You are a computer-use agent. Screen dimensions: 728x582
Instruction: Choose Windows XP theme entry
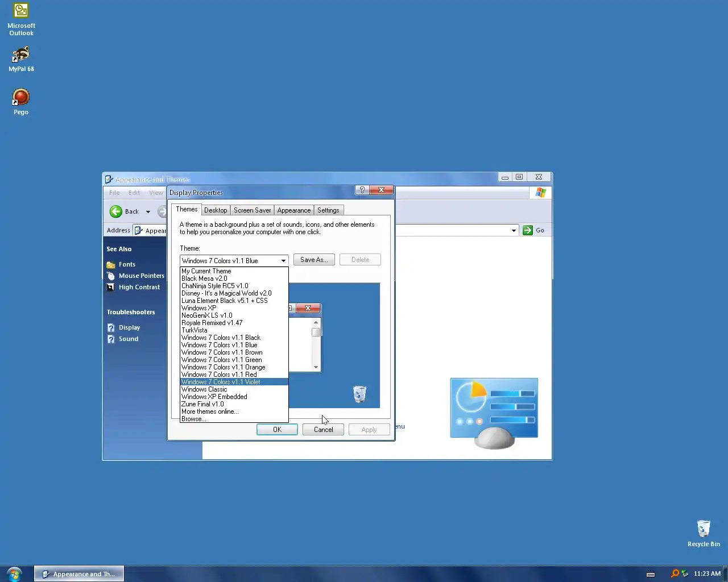234,308
